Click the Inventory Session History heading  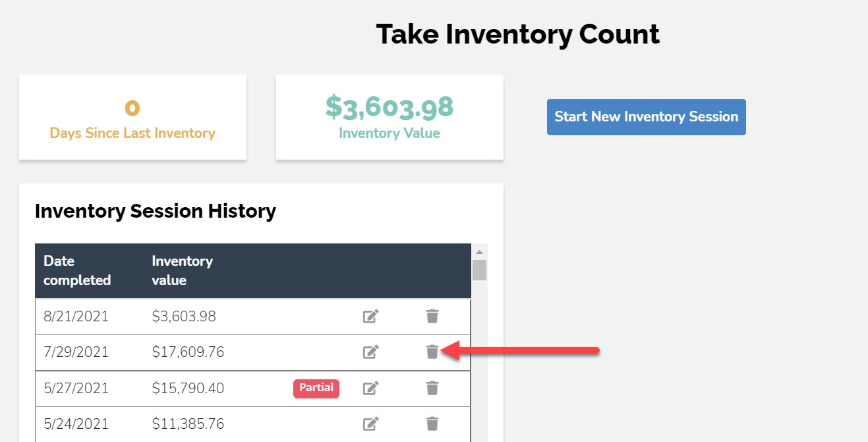click(155, 210)
